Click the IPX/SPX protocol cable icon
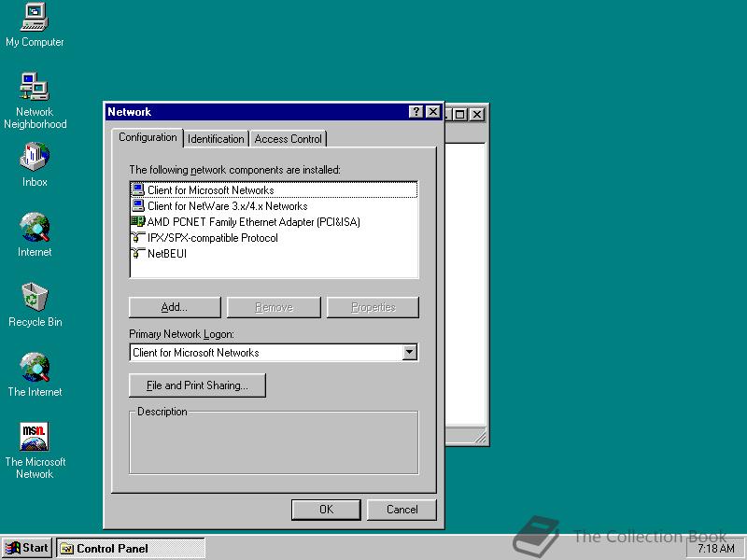 (137, 237)
